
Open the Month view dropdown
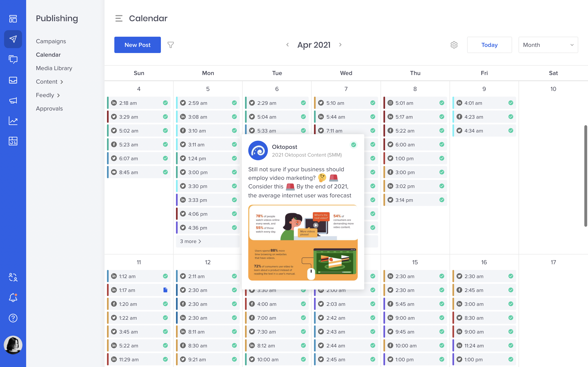click(548, 45)
